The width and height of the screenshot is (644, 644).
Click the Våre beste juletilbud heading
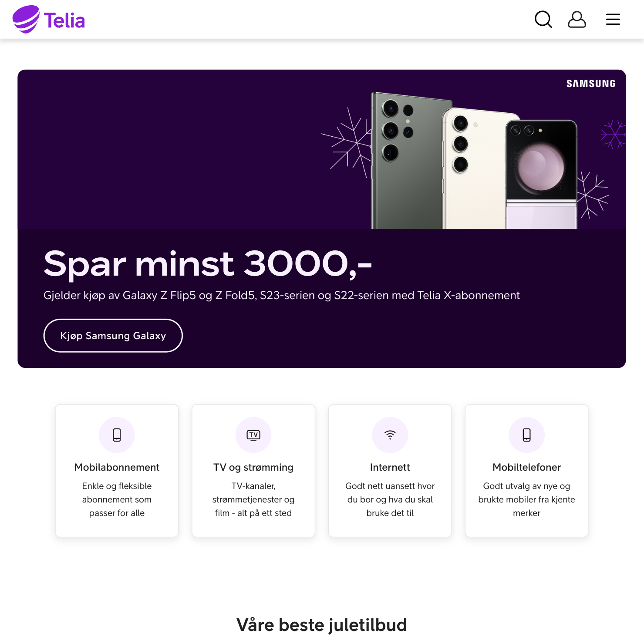click(322, 624)
